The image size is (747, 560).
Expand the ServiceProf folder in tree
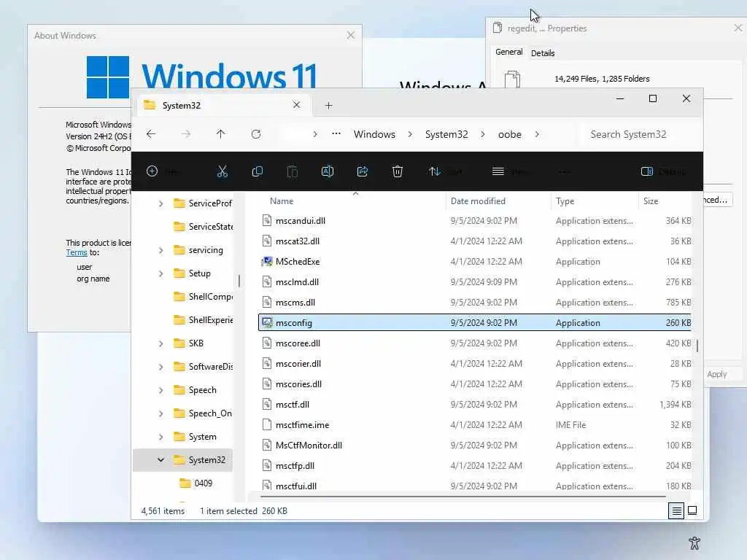(x=161, y=204)
